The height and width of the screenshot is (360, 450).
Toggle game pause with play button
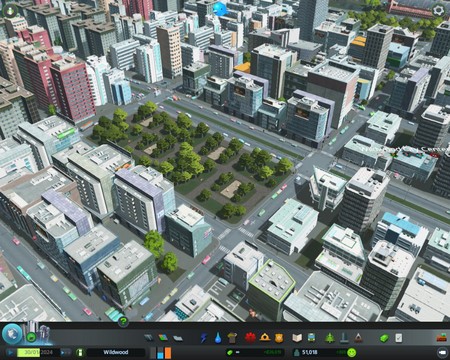[11, 352]
